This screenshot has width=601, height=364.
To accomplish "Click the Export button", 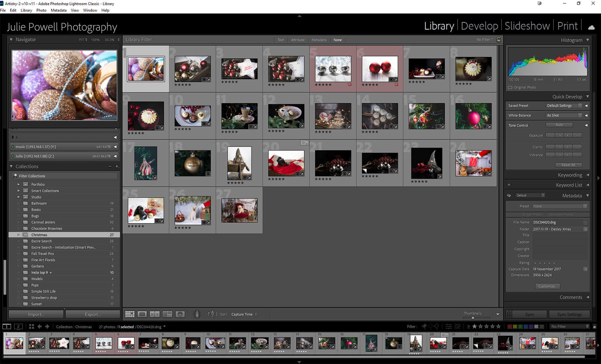I will (92, 314).
